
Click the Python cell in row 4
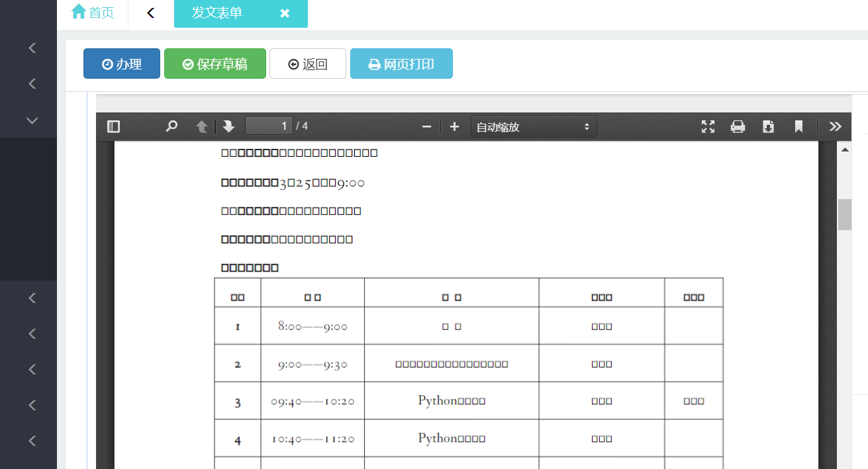click(452, 439)
